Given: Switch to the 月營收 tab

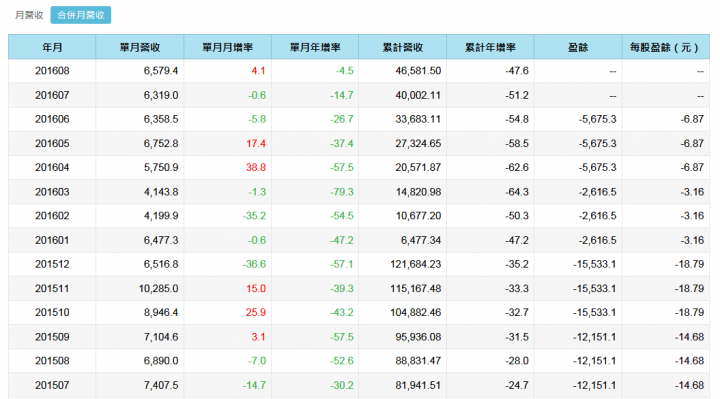Looking at the screenshot, I should pyautogui.click(x=29, y=15).
